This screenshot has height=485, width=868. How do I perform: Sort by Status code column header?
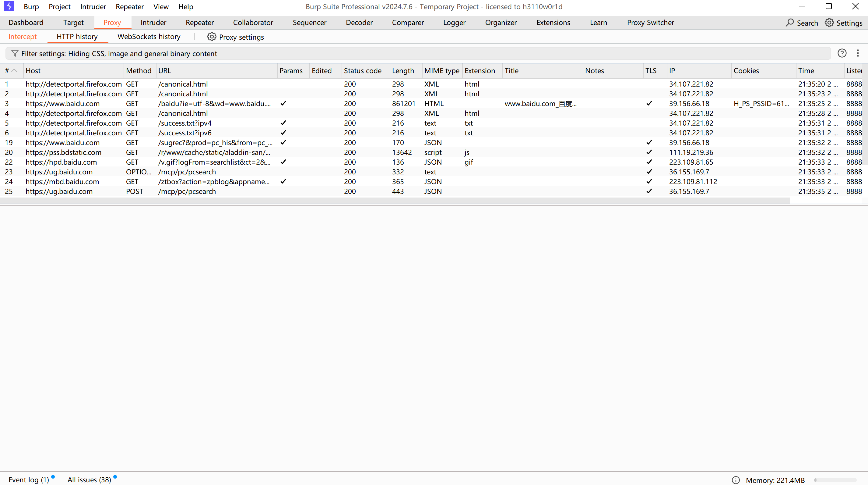363,70
